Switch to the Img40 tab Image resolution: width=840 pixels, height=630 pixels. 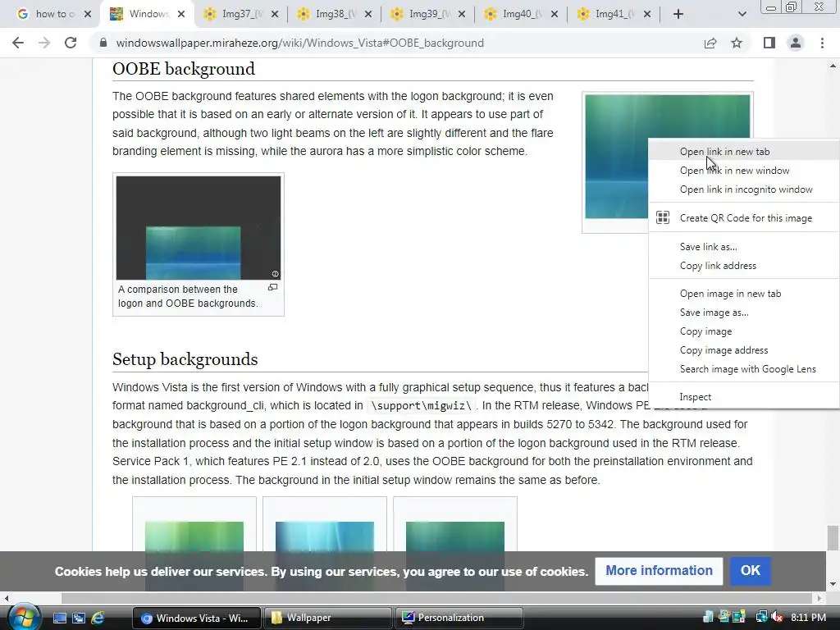pos(514,14)
